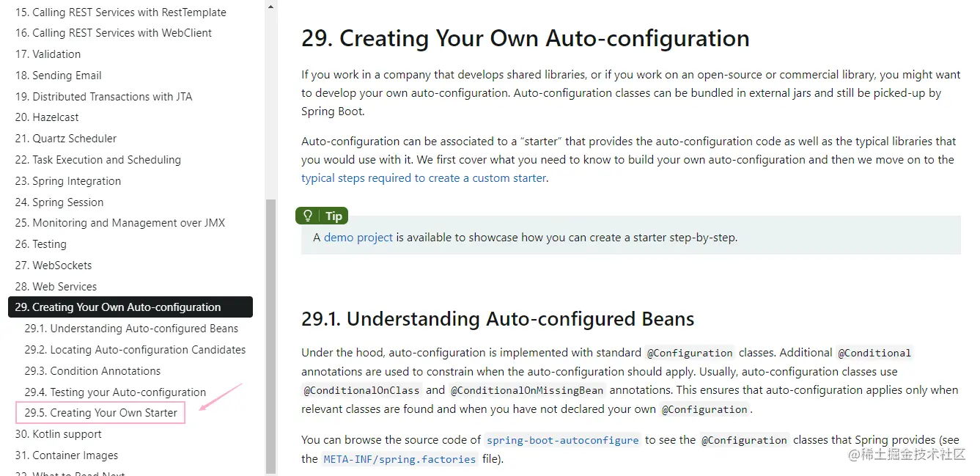Screen dimensions: 980x476
Task: Click the @ConditionalOnClass code annotation
Action: (x=361, y=391)
